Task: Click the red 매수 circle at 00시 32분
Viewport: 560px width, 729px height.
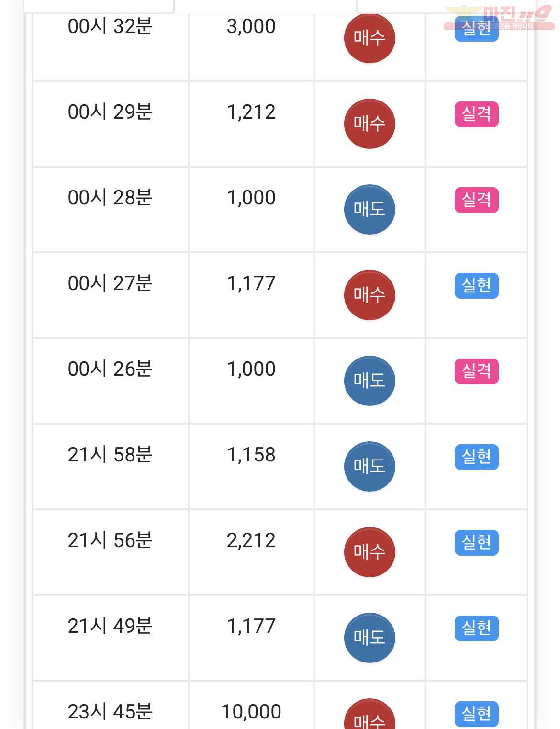Action: click(x=370, y=38)
